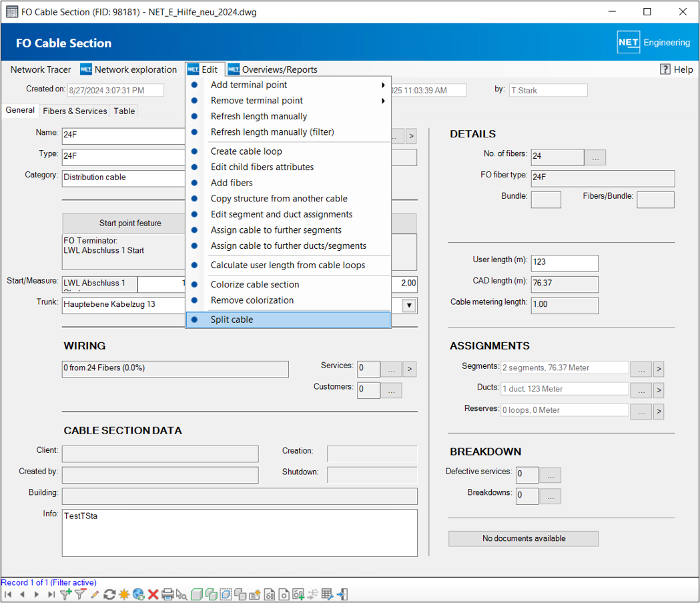The height and width of the screenshot is (603, 700).
Task: Click the printer icon
Action: click(x=167, y=594)
